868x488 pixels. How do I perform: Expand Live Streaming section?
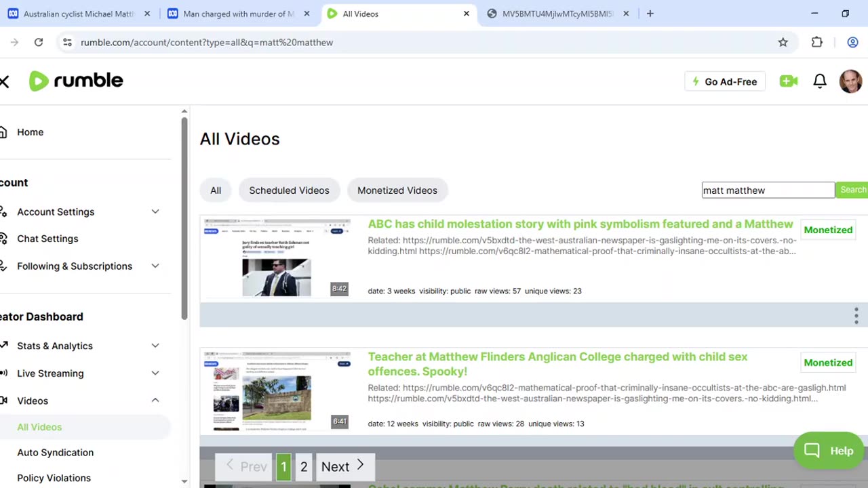click(x=155, y=373)
